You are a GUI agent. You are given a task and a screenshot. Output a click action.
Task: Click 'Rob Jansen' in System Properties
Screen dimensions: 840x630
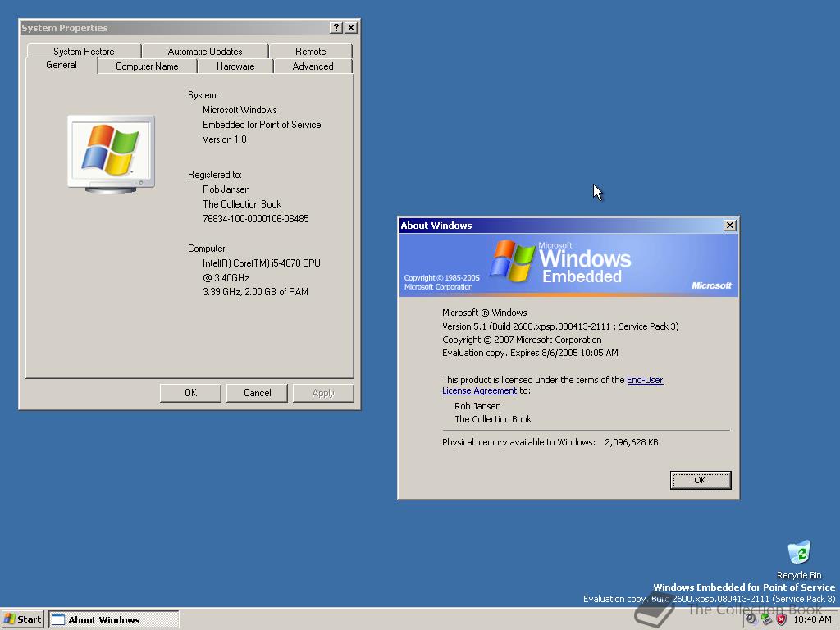point(226,189)
